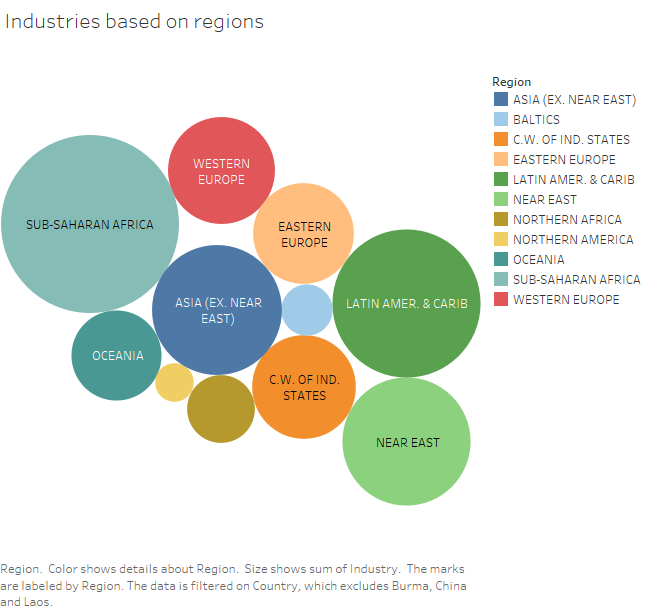
Task: Select the Oceania teal bubble
Action: (x=118, y=355)
